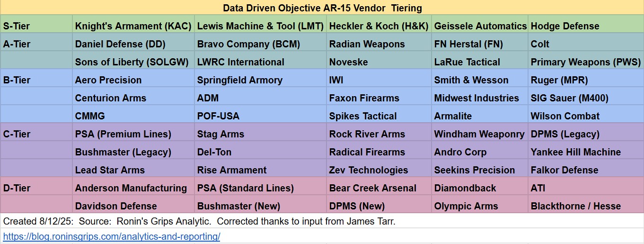Select the Created 8/12/25 source note cell
Screen dimensions: 644x244
coord(322,221)
